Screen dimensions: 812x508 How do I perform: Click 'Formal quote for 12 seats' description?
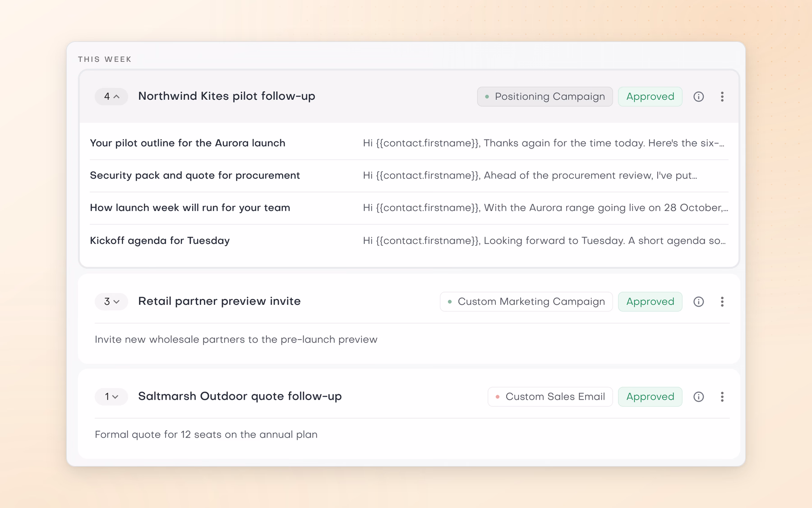[206, 434]
